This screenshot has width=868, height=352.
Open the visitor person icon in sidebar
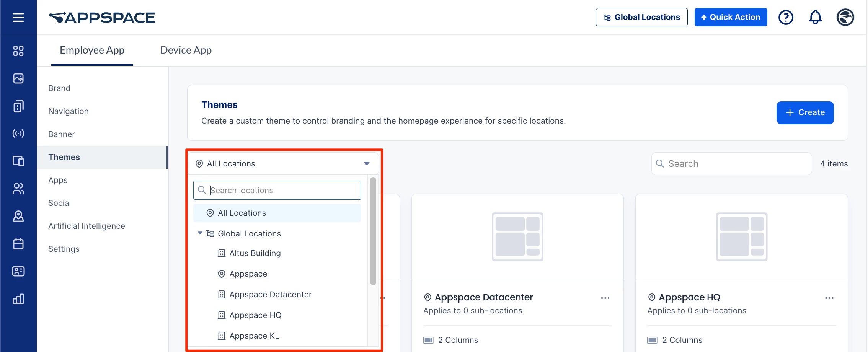coord(18,216)
